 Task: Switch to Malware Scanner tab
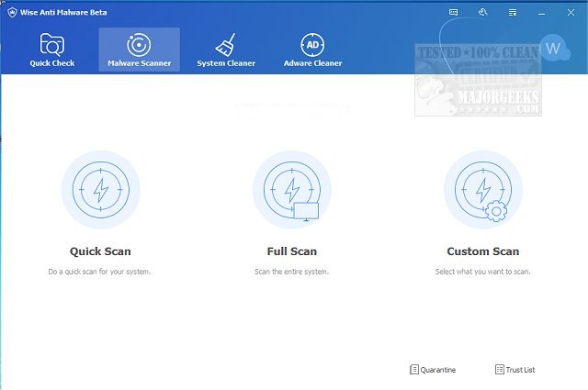pos(139,50)
